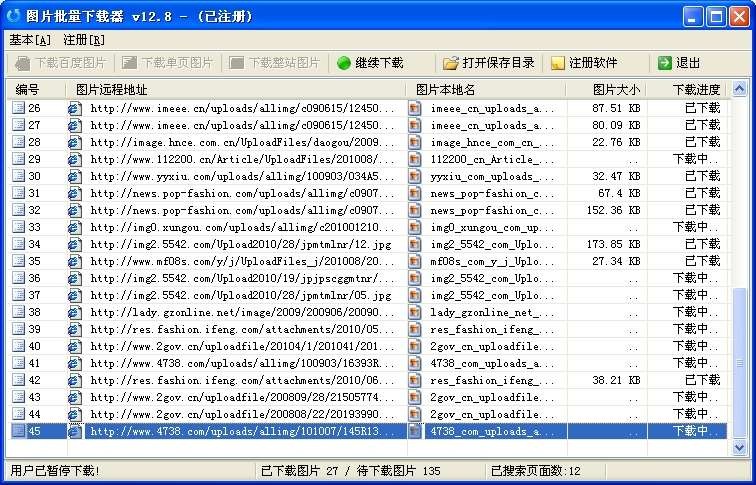
Task: Select the mf08s.com URL in row 35
Action: coord(243,261)
